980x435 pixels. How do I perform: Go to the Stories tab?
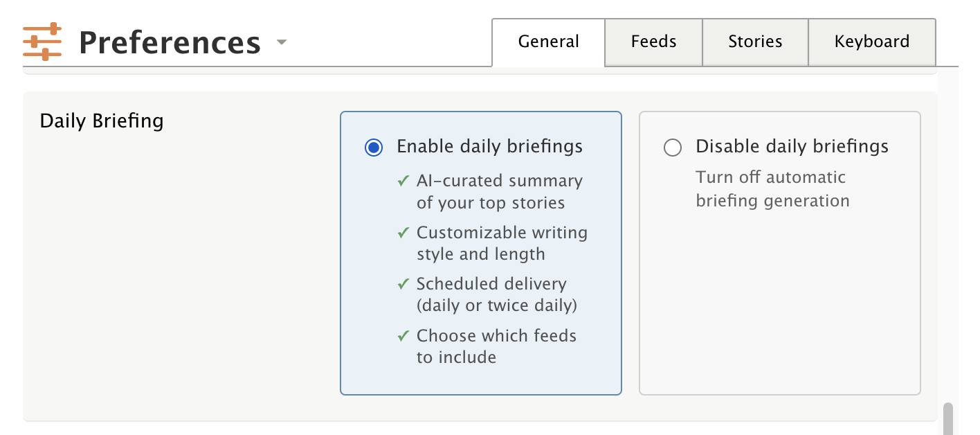click(755, 42)
